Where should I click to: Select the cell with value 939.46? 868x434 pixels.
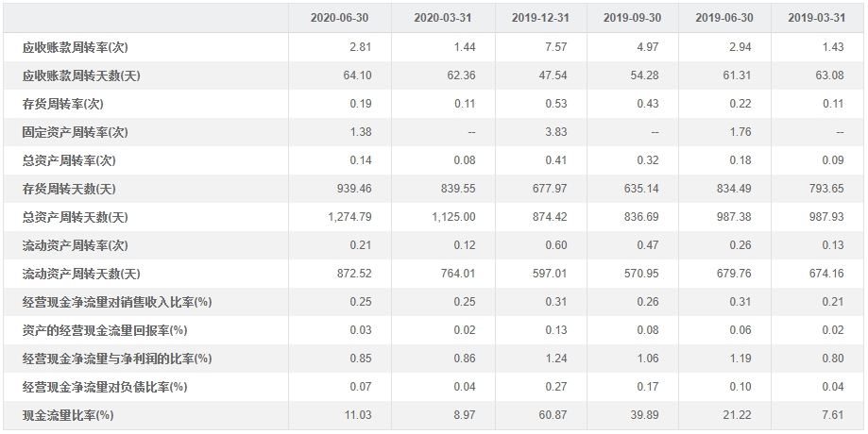pyautogui.click(x=354, y=189)
